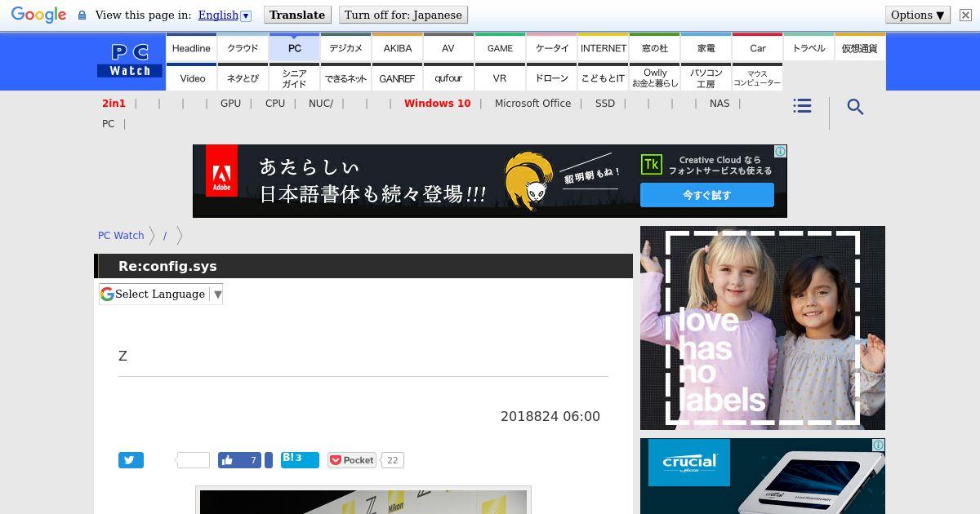Open the Headline tab
Screen dimensions: 980x514
click(191, 47)
